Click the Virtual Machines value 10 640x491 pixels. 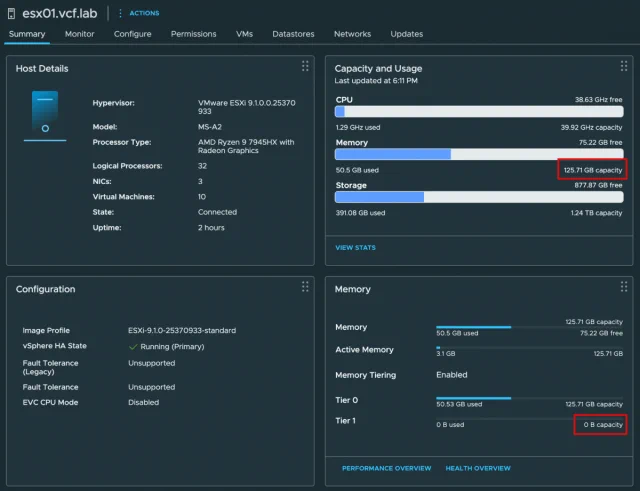point(202,197)
